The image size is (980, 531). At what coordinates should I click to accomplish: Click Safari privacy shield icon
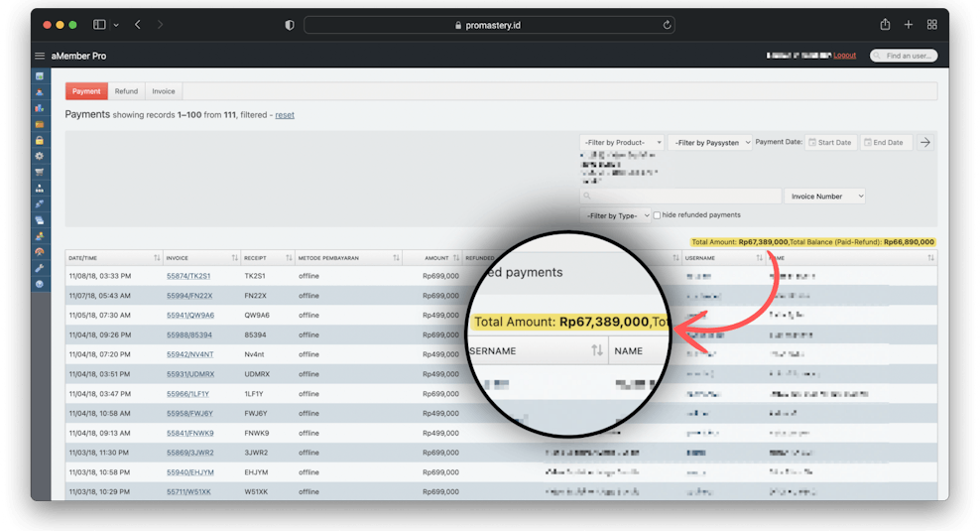(x=290, y=25)
